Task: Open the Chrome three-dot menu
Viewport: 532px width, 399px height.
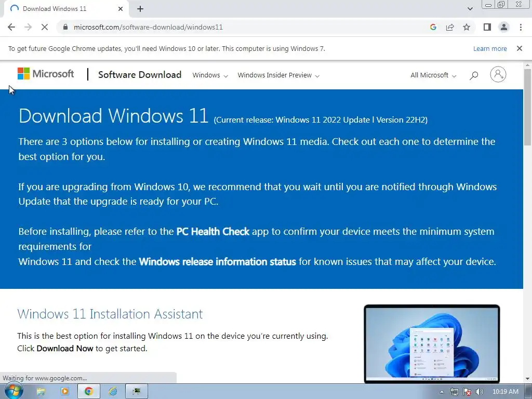Action: point(521,27)
